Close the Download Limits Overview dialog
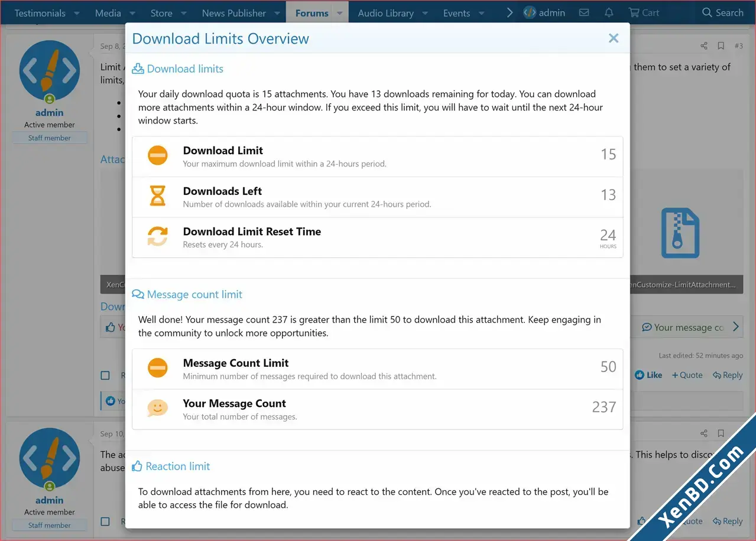The height and width of the screenshot is (541, 756). tap(614, 38)
